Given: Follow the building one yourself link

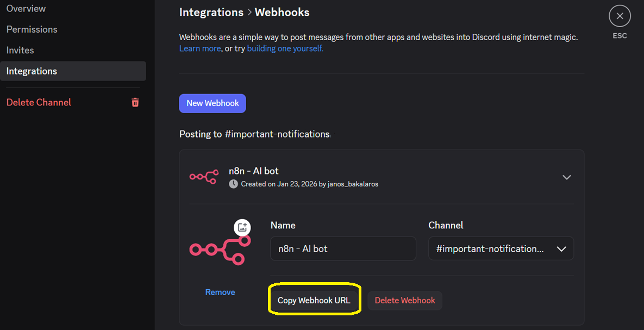Looking at the screenshot, I should [285, 48].
